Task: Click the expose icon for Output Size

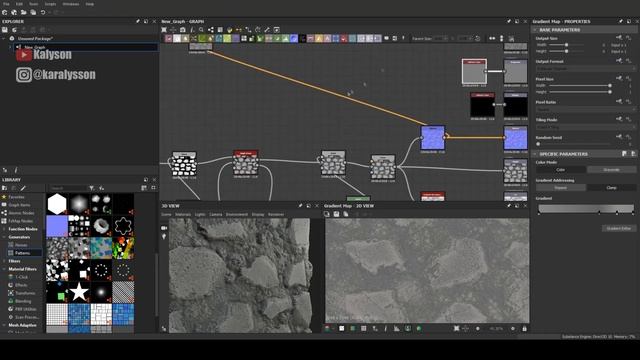Action: click(619, 38)
